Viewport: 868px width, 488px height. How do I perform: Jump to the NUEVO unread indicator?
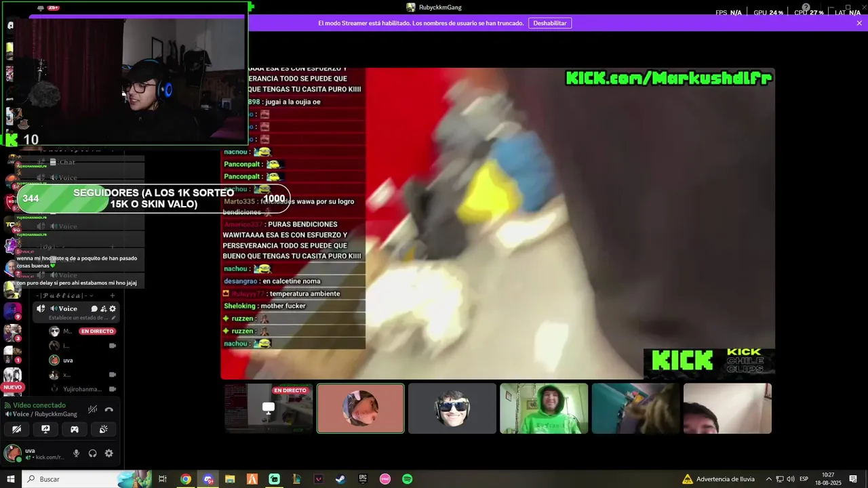12,387
